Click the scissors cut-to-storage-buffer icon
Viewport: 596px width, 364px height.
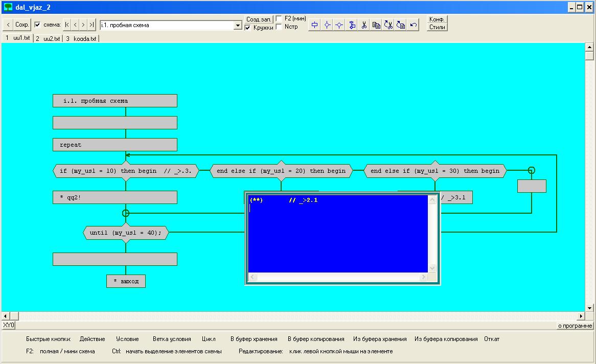(364, 25)
